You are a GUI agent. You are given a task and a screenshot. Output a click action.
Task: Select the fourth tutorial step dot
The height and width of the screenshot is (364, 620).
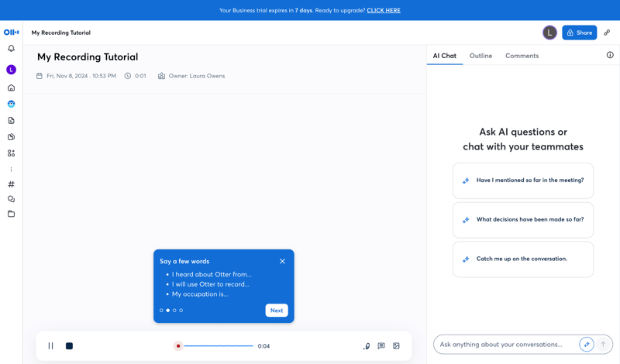pos(181,311)
